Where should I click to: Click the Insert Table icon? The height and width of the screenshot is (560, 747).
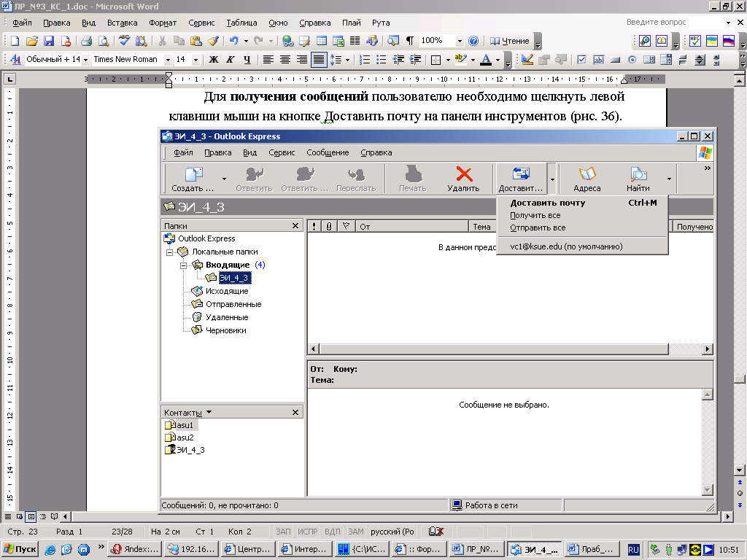[x=322, y=41]
